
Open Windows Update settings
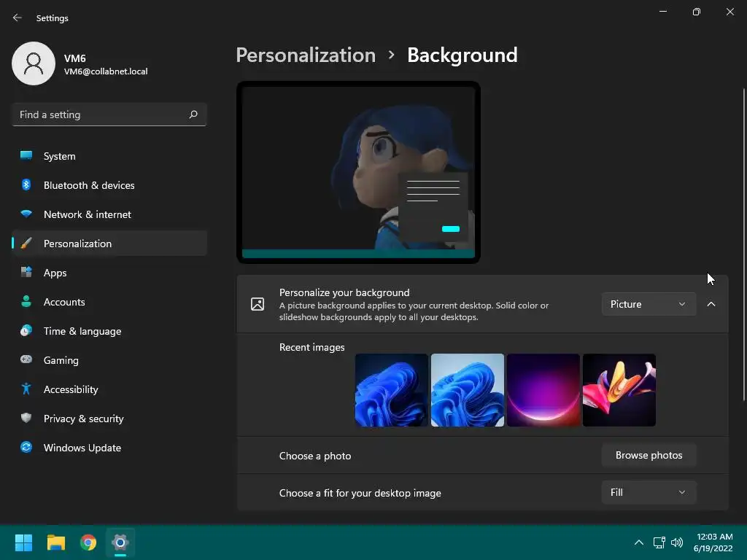(x=109, y=448)
